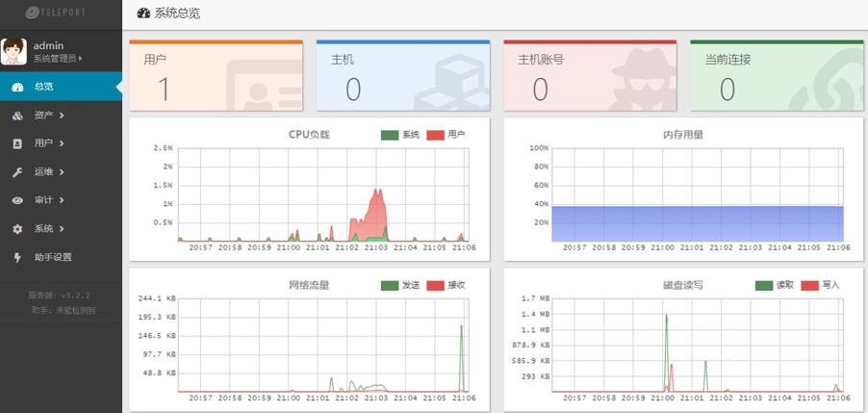Viewport: 868px width, 413px height.
Task: Click the Teleport logo in sidebar header
Action: 56,12
